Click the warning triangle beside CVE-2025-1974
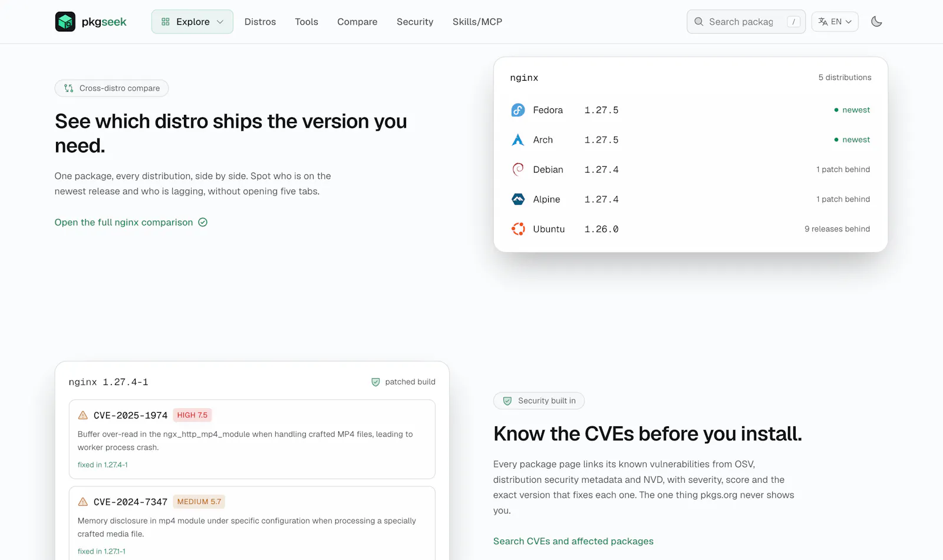The width and height of the screenshot is (943, 560). click(83, 415)
